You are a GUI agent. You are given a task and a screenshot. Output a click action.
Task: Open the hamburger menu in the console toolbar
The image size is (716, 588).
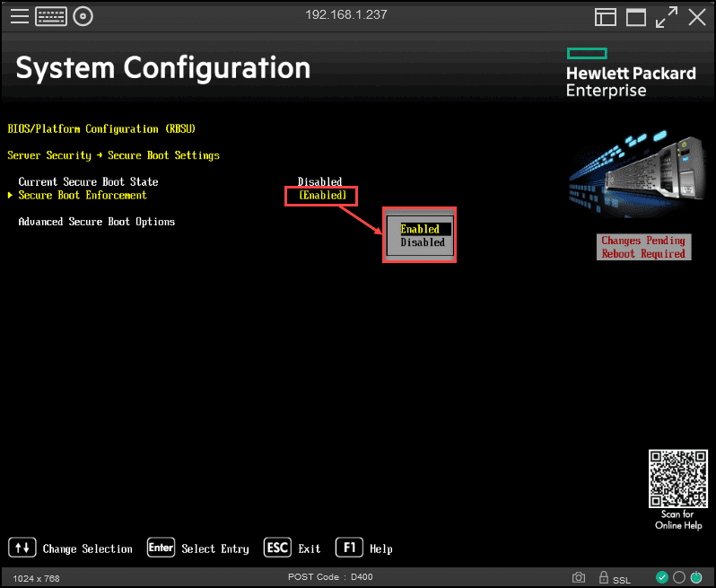coord(20,16)
